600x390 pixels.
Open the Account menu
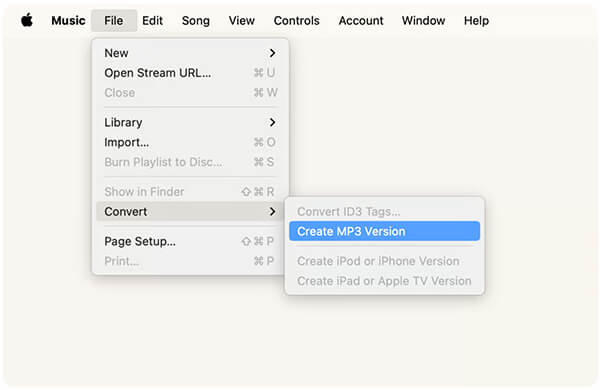[x=361, y=20]
